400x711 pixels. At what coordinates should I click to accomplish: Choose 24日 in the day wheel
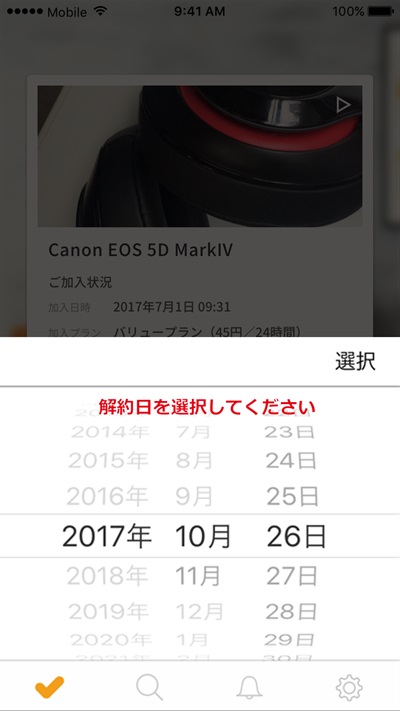(x=291, y=461)
